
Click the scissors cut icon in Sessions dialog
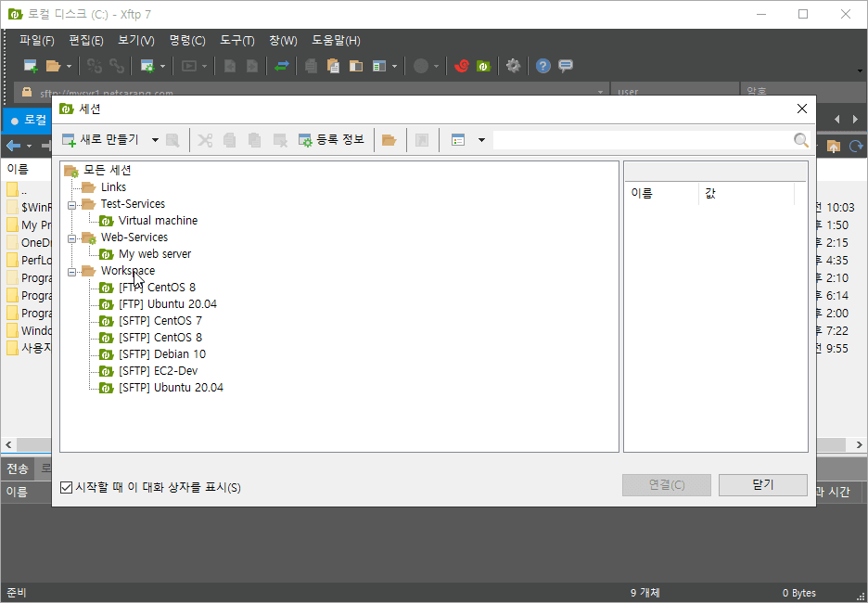click(205, 140)
